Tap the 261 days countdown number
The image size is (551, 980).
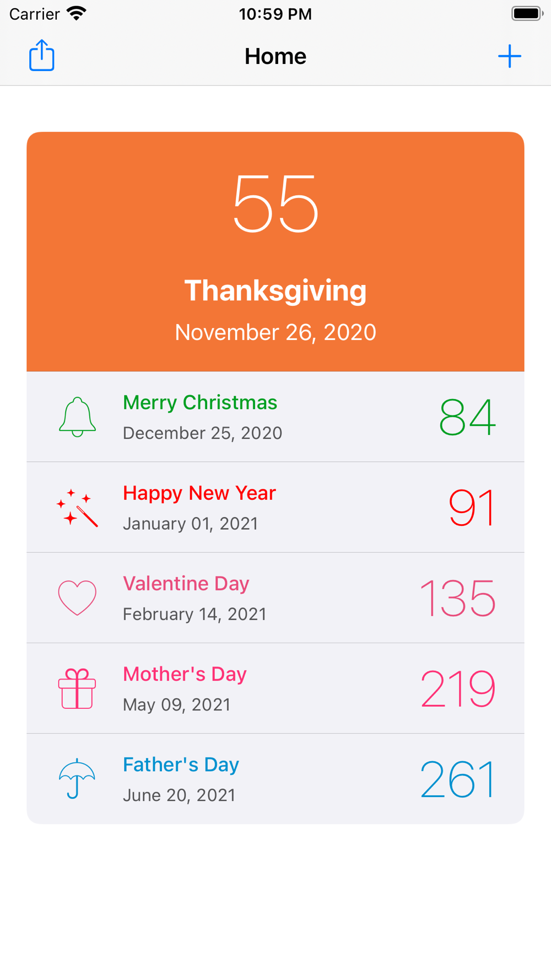(458, 779)
